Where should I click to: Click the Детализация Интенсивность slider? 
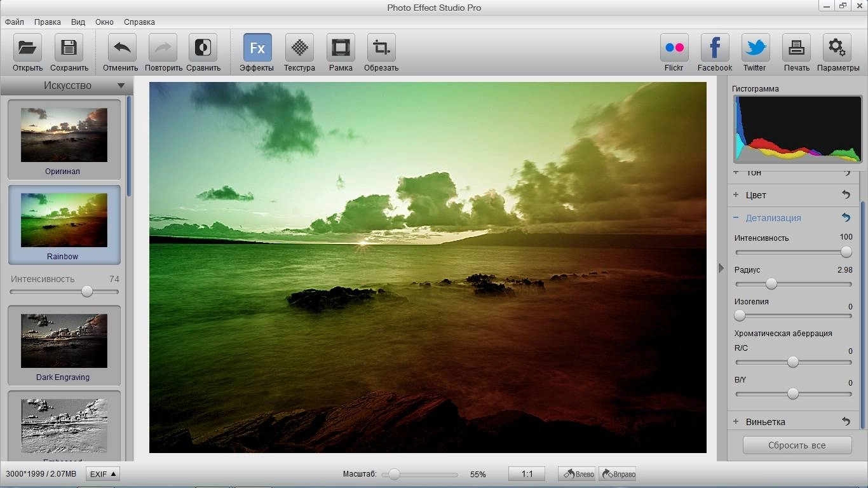pos(794,252)
